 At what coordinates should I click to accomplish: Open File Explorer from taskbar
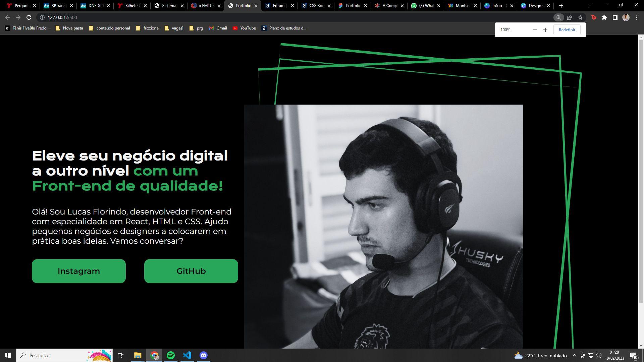[x=138, y=355]
